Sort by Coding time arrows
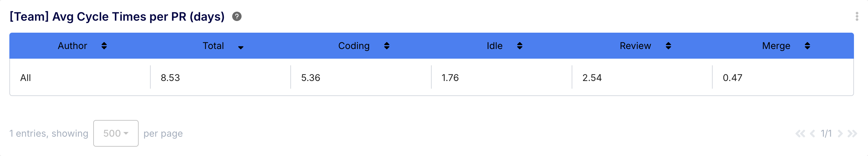Viewport: 868px width, 156px height. (x=387, y=46)
